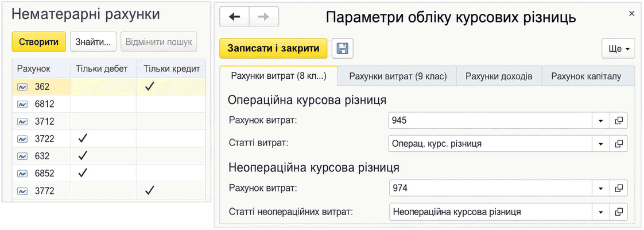Screen dimensions: 644x230
Task: Select account row 6852
Action: pos(109,173)
